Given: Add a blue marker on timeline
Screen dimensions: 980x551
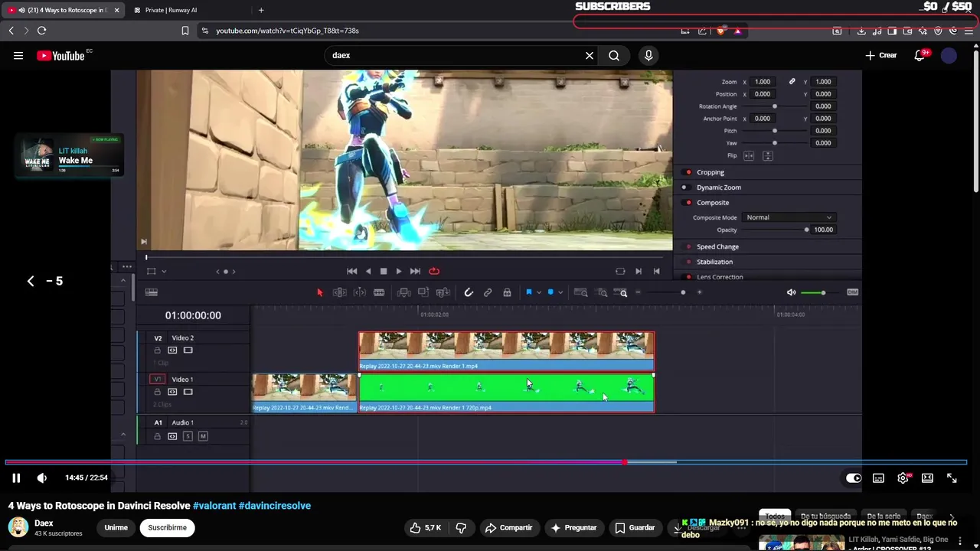Looking at the screenshot, I should pos(550,292).
